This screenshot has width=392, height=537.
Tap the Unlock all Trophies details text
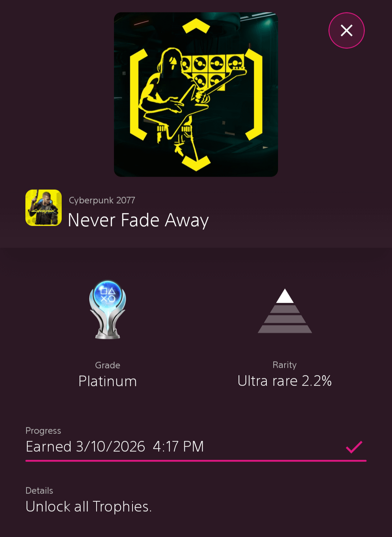(x=89, y=506)
